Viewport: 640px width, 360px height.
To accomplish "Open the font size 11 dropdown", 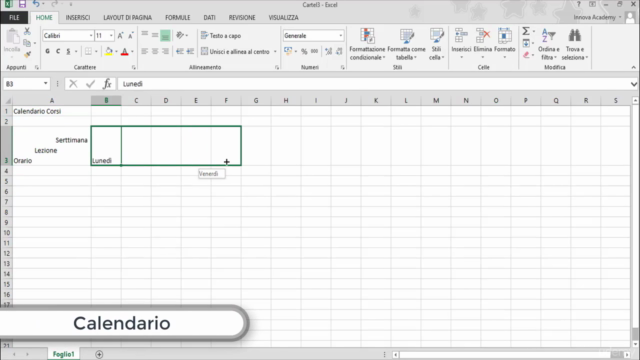I will (111, 36).
